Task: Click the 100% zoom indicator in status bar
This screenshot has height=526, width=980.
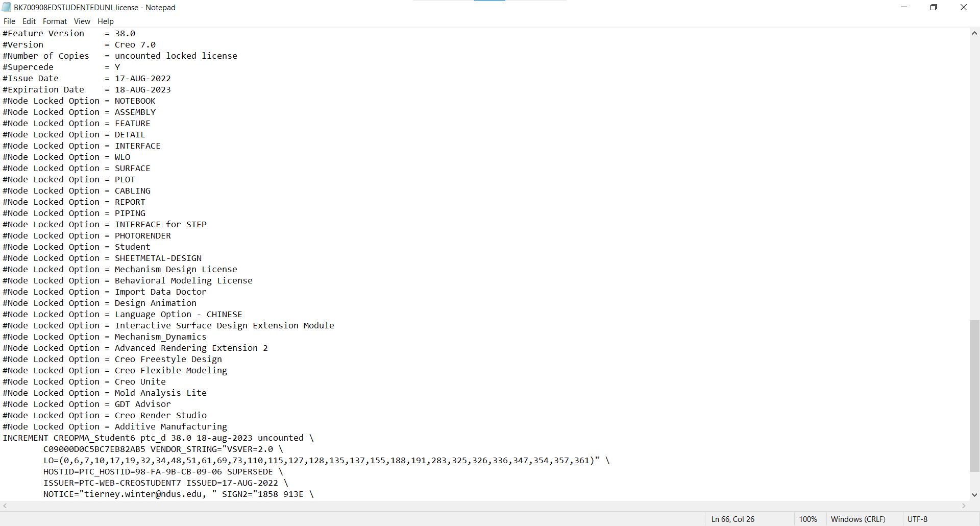Action: point(808,519)
